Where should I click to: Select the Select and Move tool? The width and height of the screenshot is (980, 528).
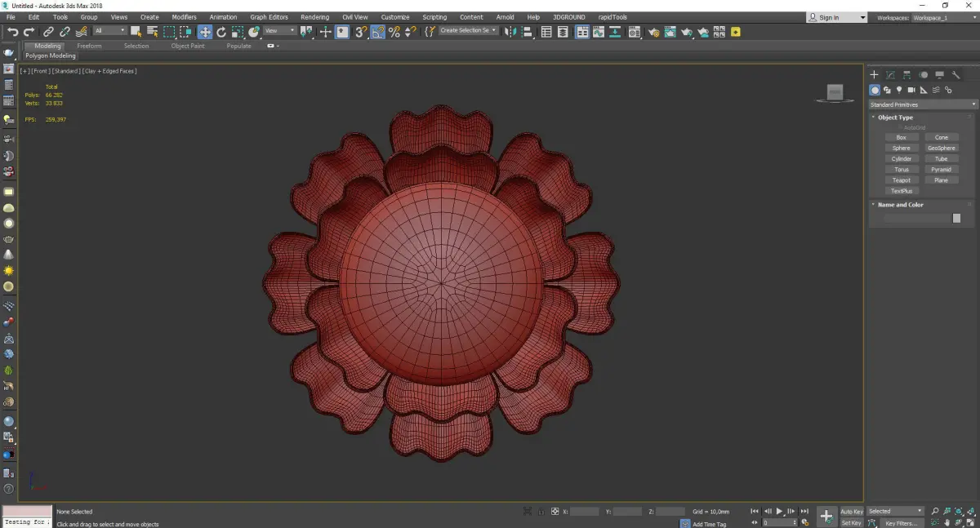coord(204,32)
